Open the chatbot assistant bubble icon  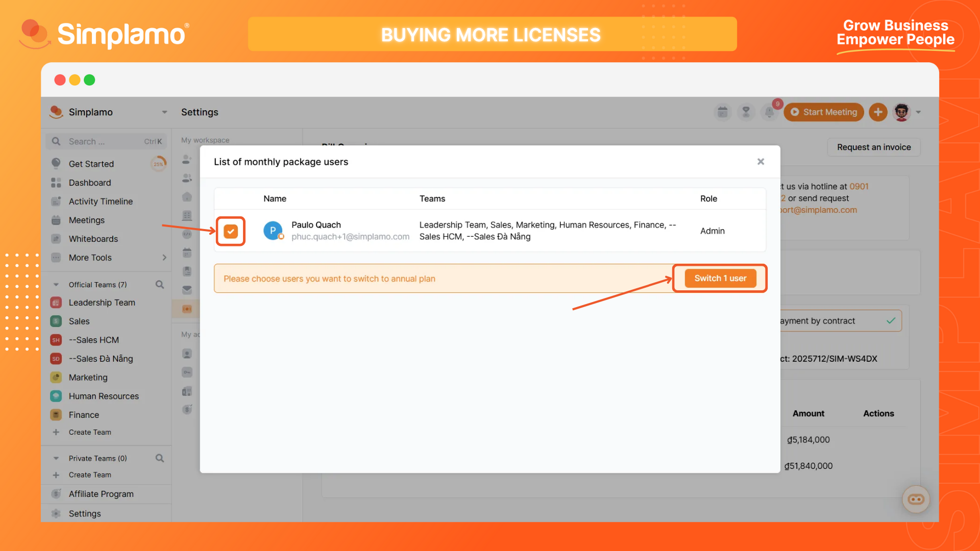coord(916,499)
